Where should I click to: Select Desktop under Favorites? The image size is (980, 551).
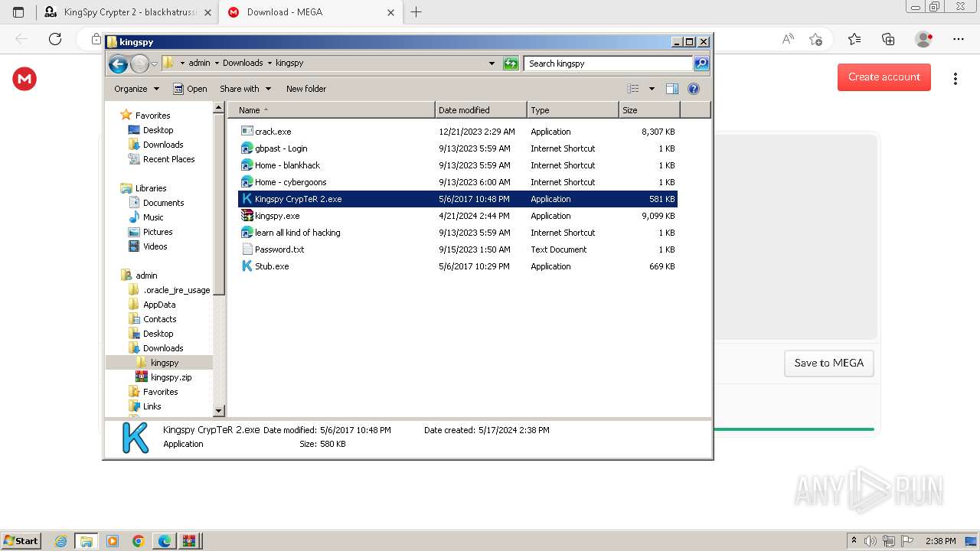(158, 130)
